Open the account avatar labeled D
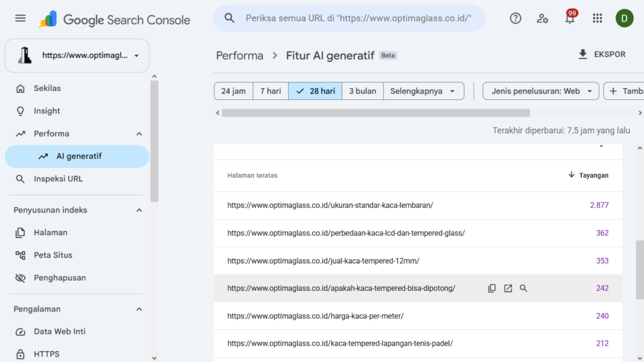This screenshot has height=362, width=644. [x=625, y=18]
